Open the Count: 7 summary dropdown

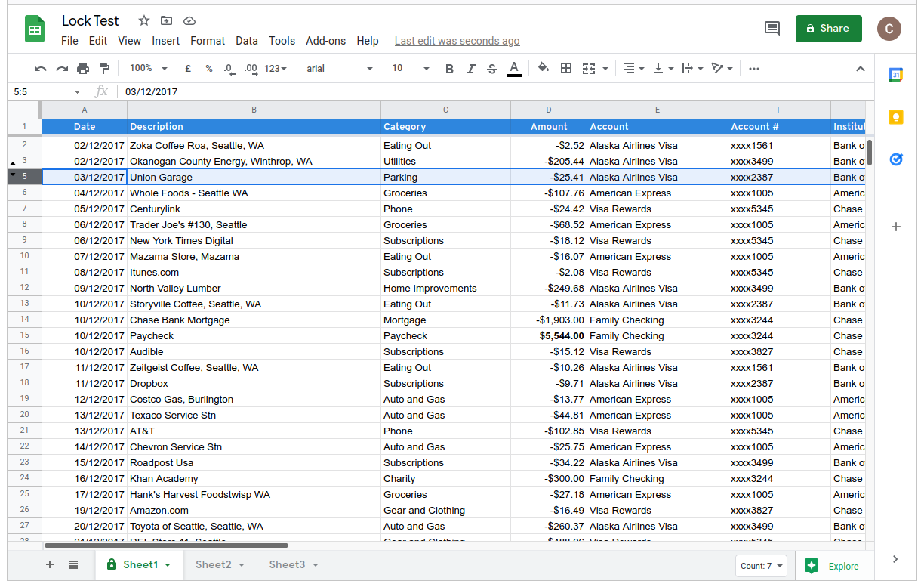761,566
